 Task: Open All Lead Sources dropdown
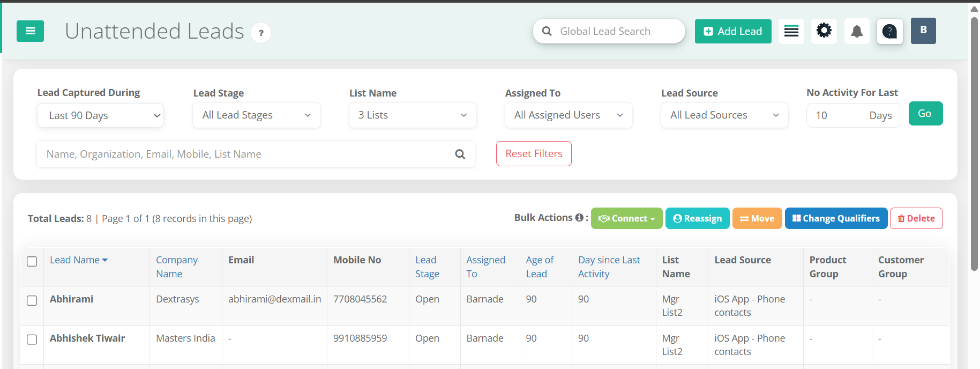tap(724, 115)
